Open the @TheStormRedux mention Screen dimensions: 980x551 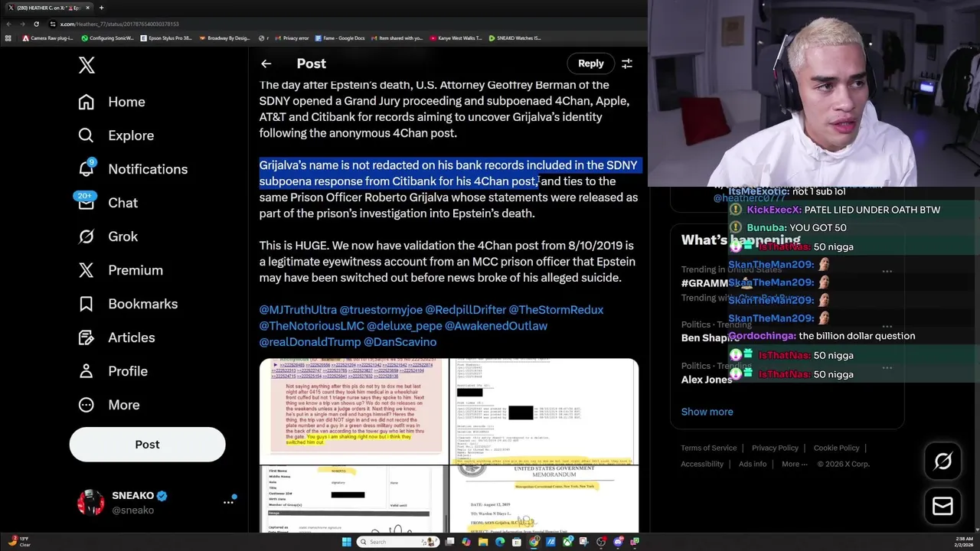point(556,310)
